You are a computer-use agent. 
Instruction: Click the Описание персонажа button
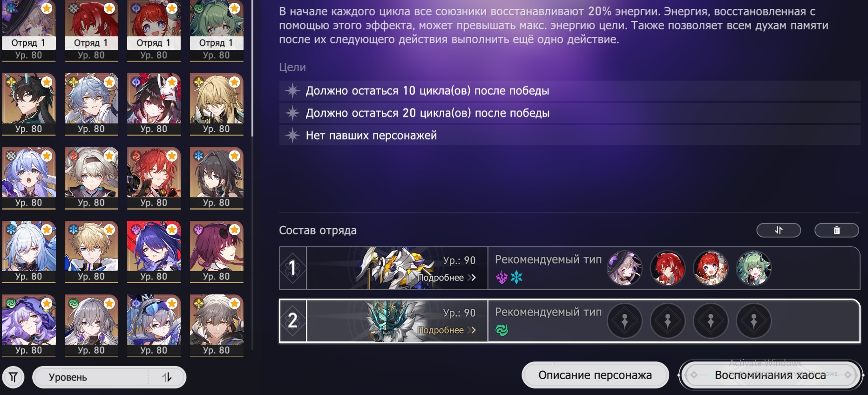pyautogui.click(x=595, y=375)
